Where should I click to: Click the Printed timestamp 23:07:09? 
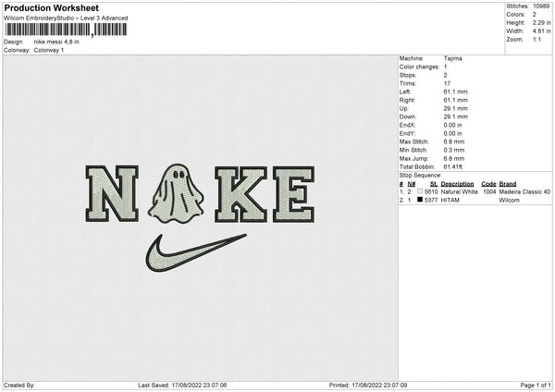(x=379, y=386)
